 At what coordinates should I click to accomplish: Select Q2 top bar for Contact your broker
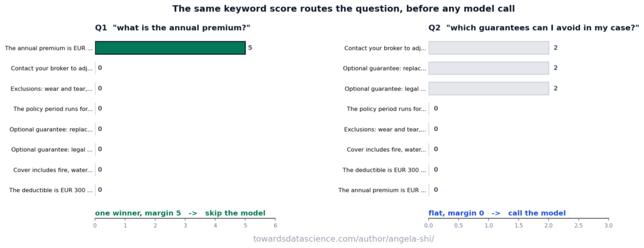coord(489,48)
